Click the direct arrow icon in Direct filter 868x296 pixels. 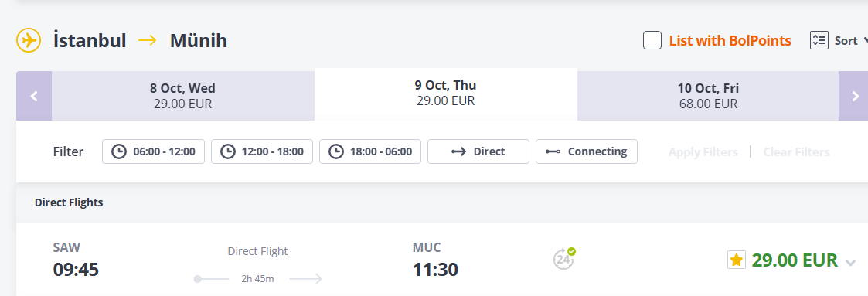(459, 151)
